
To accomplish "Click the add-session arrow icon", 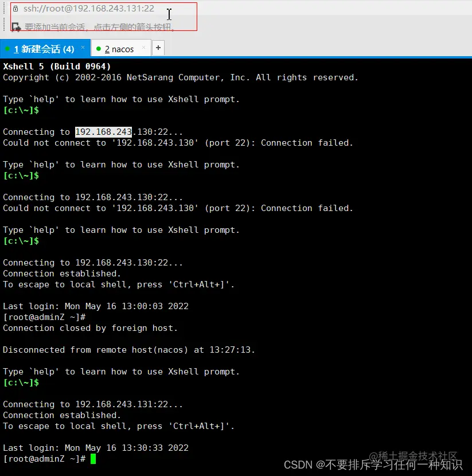I will tap(16, 27).
